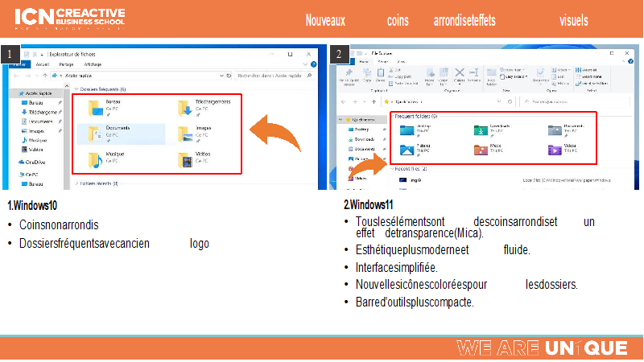The width and height of the screenshot is (644, 362).
Task: Click the Delete X icon in Windows 11 ribbon
Action: tap(460, 73)
